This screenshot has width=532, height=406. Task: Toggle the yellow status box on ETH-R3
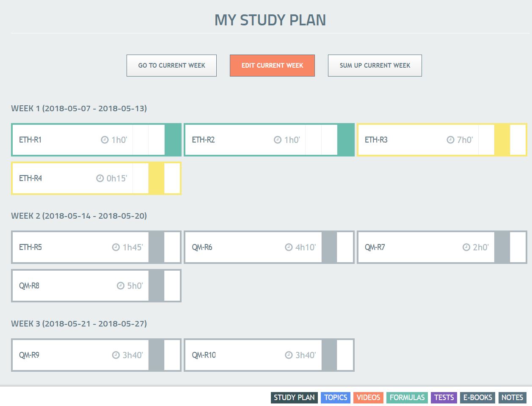point(502,140)
